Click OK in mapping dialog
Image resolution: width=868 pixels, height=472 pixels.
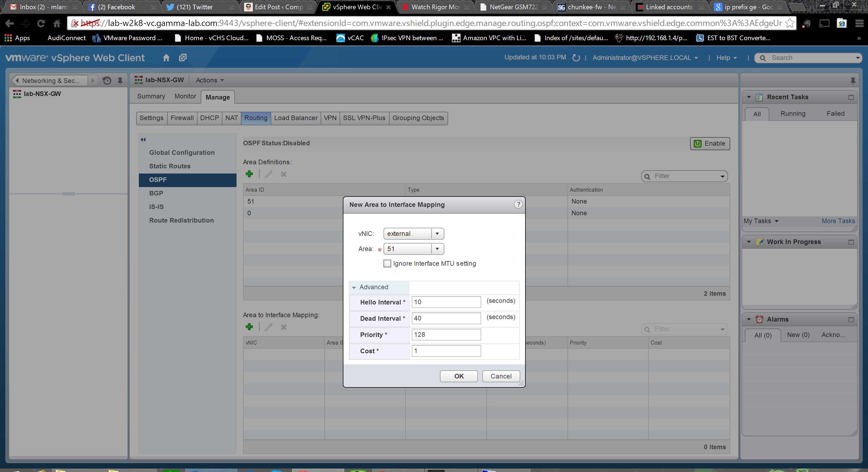[x=459, y=376]
